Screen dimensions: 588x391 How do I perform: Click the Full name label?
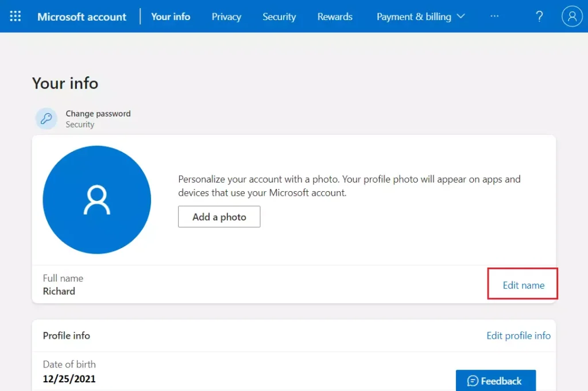pyautogui.click(x=63, y=278)
